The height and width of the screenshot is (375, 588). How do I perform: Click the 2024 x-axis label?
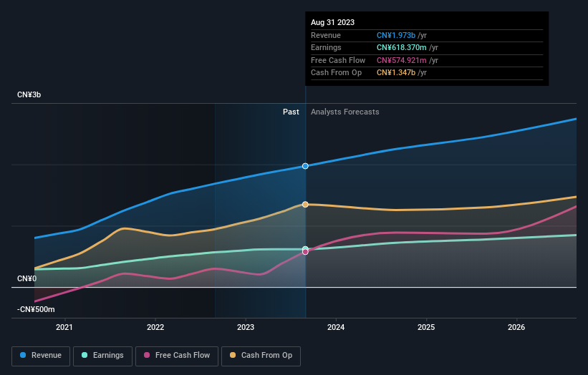coord(336,328)
